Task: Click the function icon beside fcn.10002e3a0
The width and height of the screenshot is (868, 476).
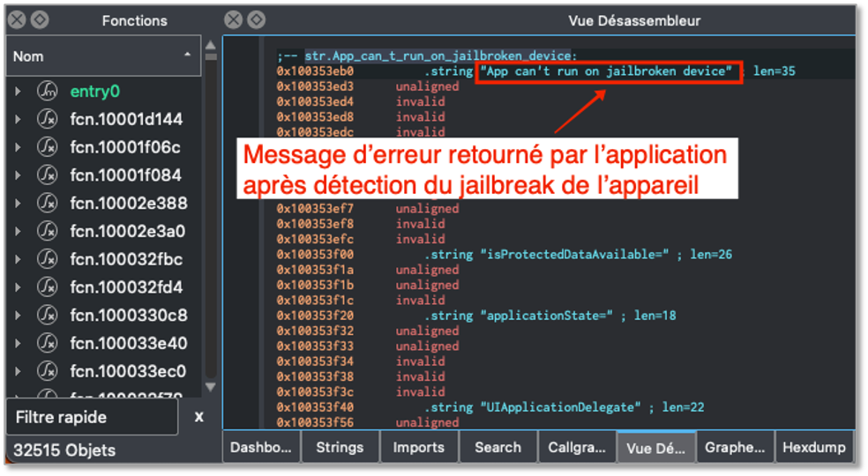Action: [48, 231]
